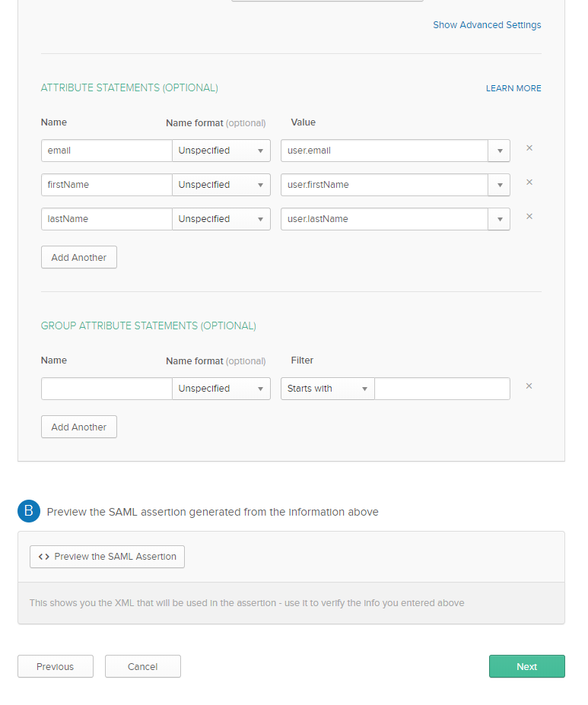This screenshot has width=588, height=705.
Task: Go back with the Previous button
Action: tap(56, 666)
